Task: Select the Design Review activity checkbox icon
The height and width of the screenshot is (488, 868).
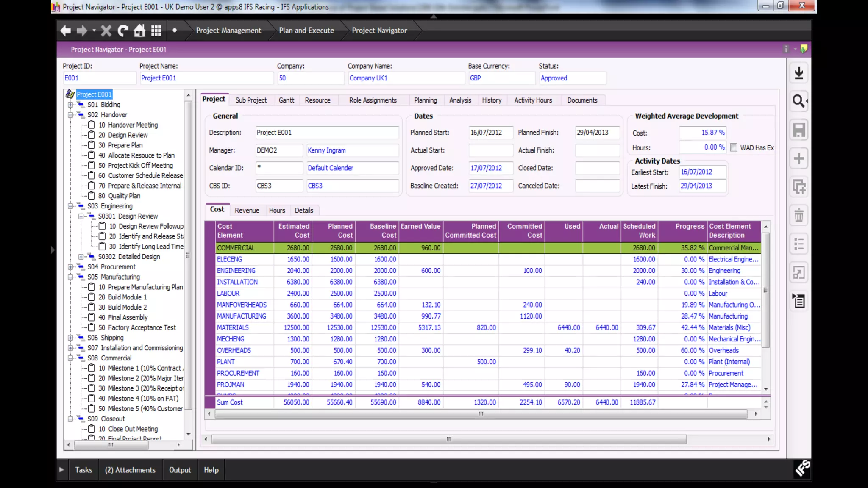Action: pos(91,135)
